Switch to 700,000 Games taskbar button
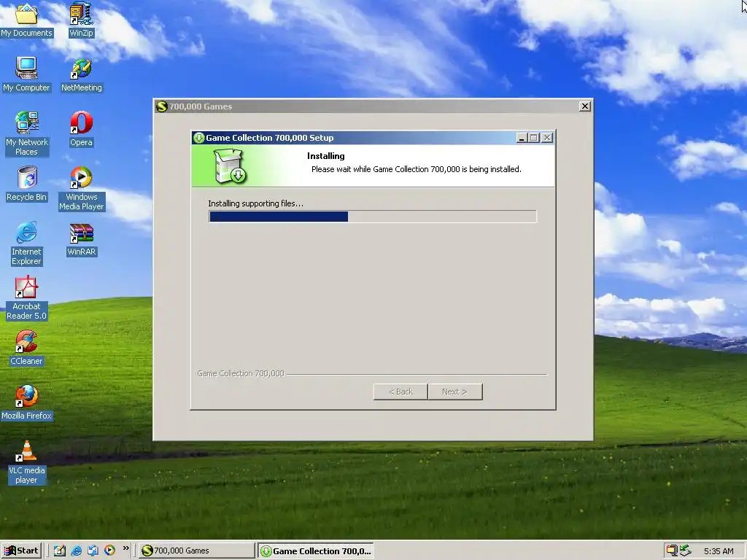747x560 pixels. pyautogui.click(x=197, y=551)
